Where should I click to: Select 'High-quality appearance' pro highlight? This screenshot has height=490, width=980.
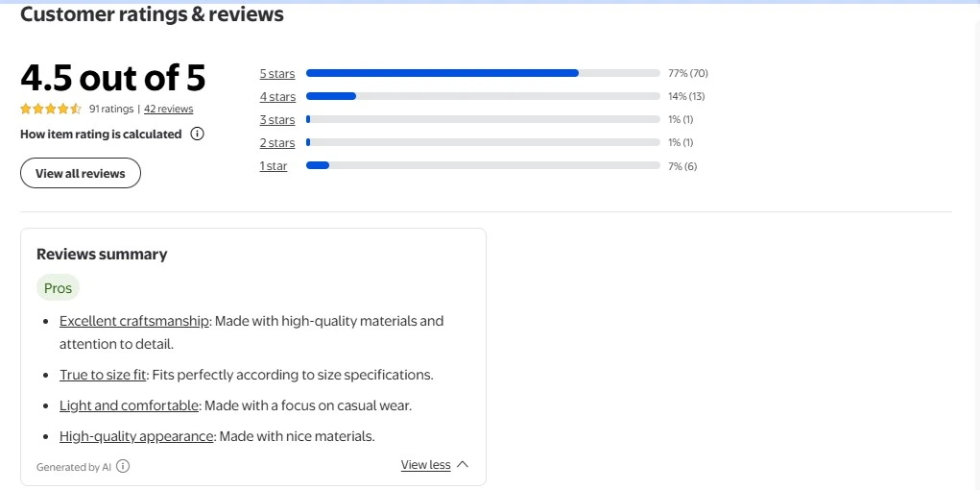136,436
